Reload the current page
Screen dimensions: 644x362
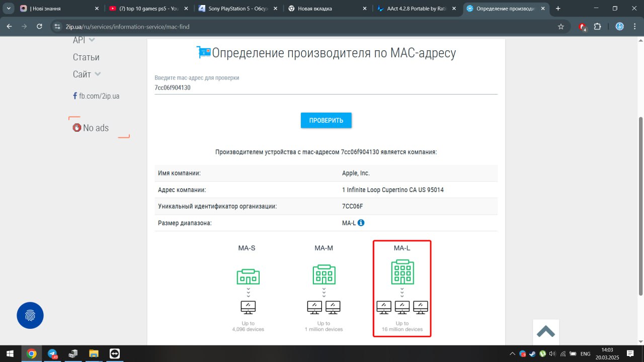39,27
